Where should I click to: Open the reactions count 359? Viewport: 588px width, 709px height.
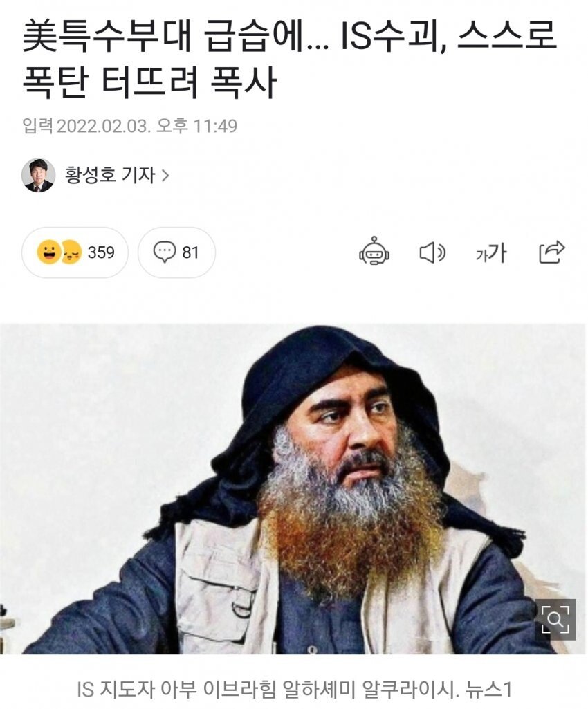(x=101, y=252)
